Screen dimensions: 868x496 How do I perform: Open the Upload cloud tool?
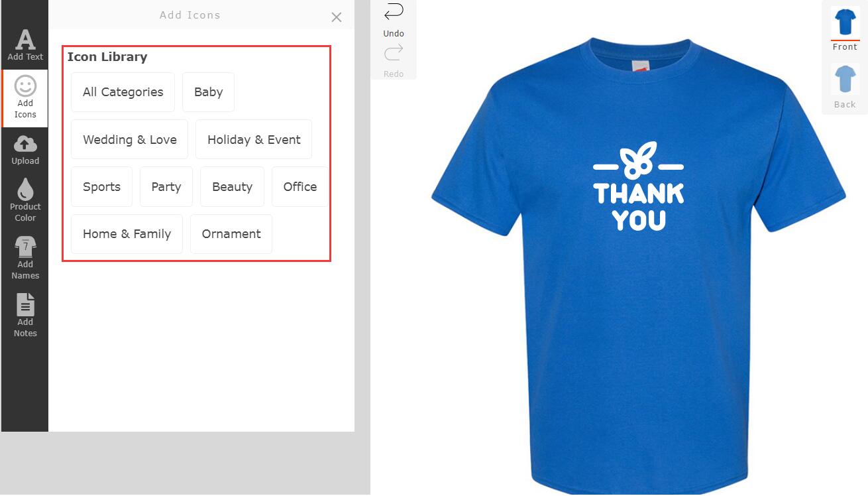(25, 151)
